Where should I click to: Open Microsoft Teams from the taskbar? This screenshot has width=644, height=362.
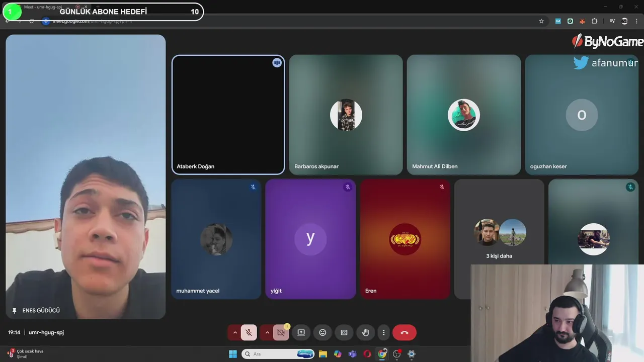(352, 354)
